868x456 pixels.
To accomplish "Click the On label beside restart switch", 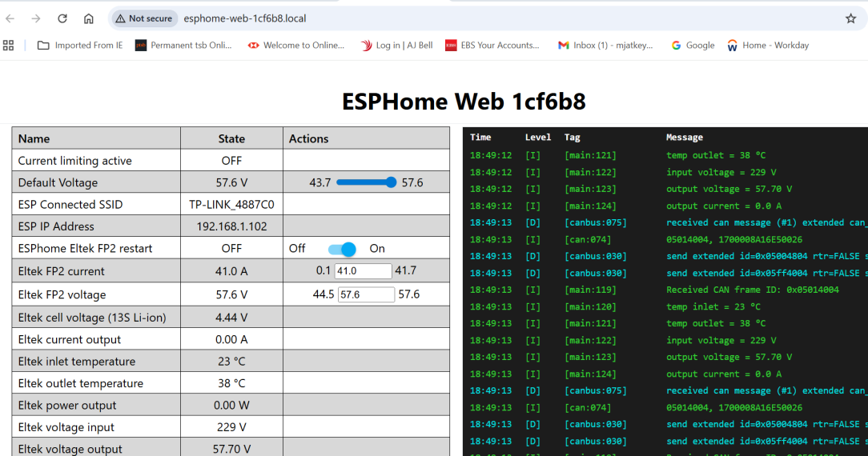I will [377, 249].
